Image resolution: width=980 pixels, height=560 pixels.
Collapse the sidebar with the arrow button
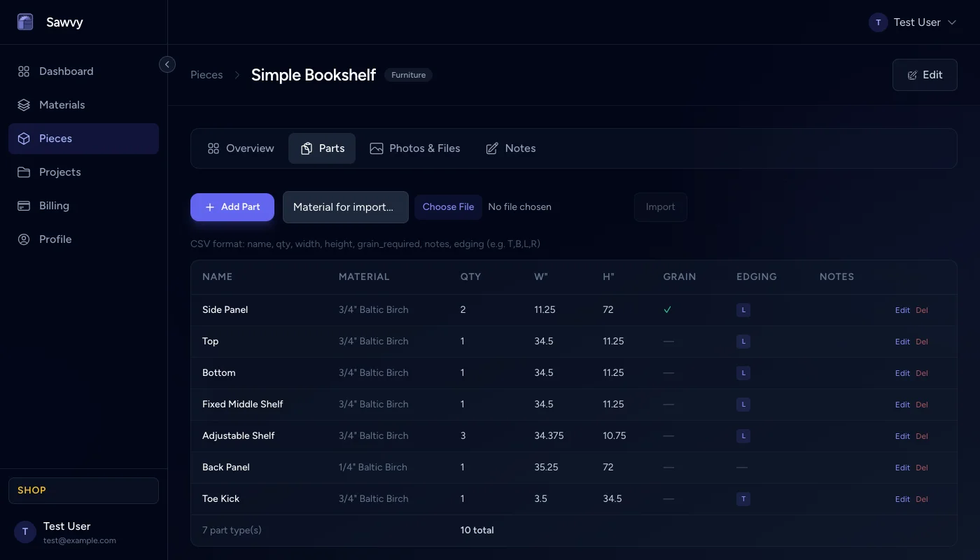click(167, 64)
